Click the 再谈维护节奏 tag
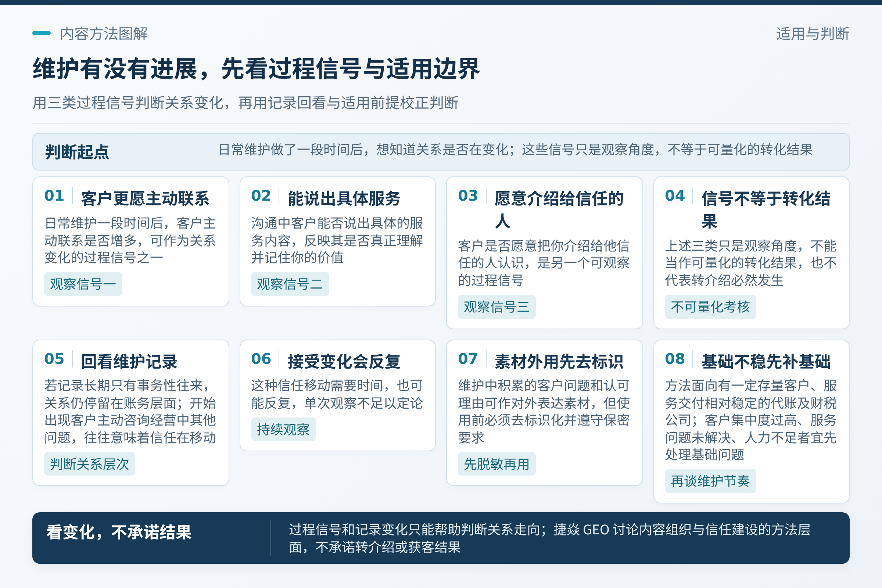Image resolution: width=882 pixels, height=588 pixels. coord(711,481)
